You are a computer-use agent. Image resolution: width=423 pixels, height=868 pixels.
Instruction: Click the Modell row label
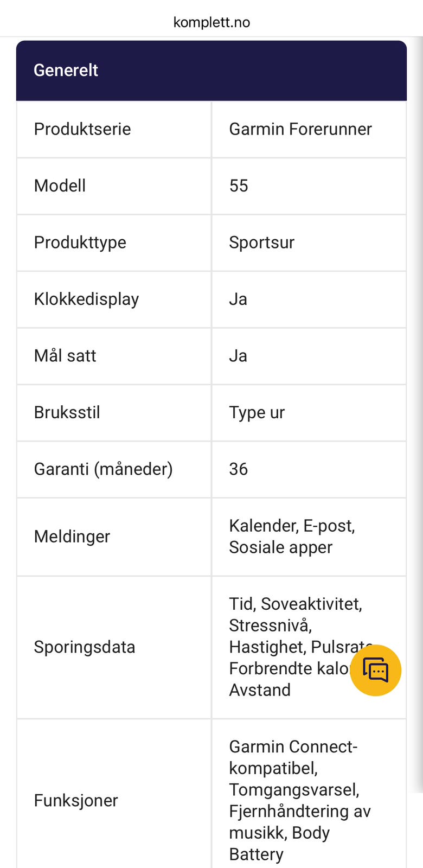click(60, 186)
